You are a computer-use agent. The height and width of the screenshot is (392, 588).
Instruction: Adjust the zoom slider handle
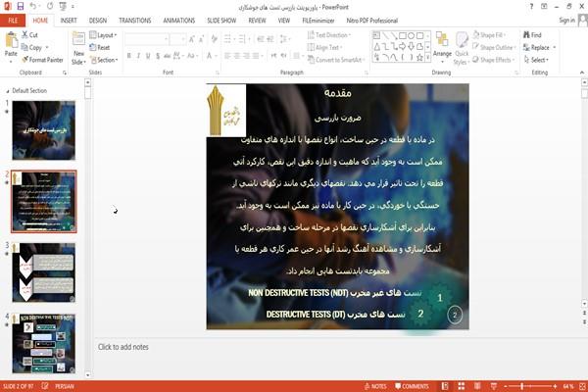(x=521, y=386)
